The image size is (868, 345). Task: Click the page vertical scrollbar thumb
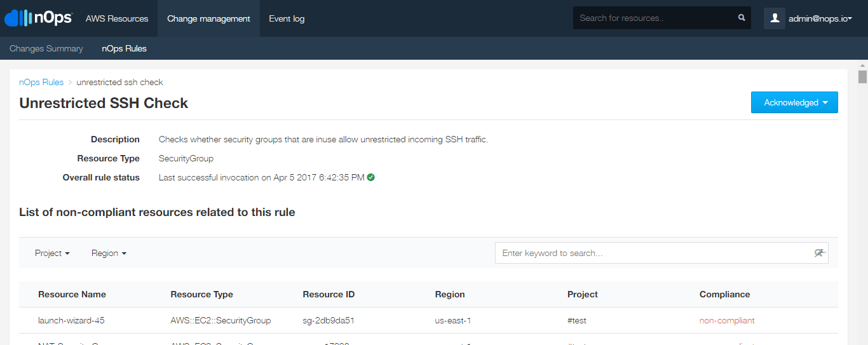click(x=862, y=77)
